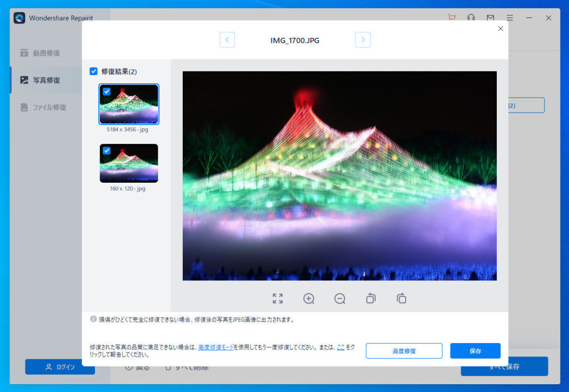Rotate the image counterclockwise
This screenshot has width=569, height=392.
371,298
